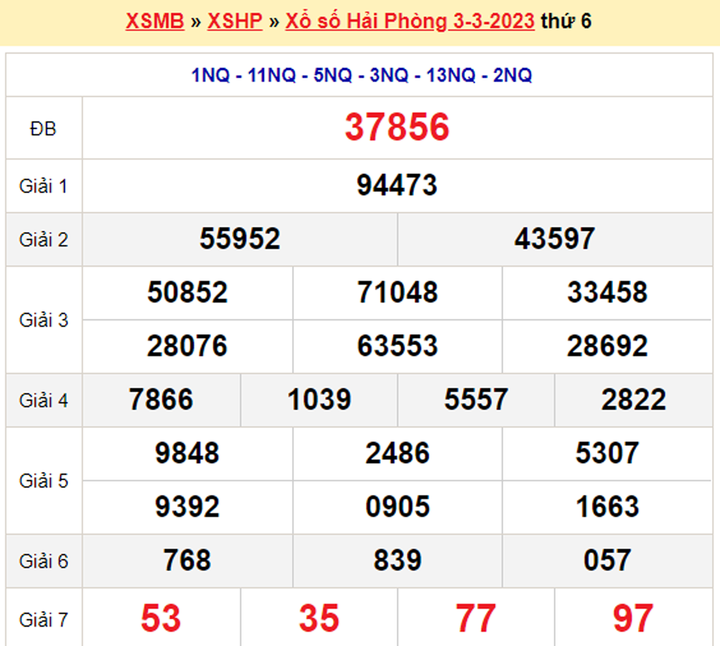Click the Xổ số Hải Phòng 3-3-2023 link
The image size is (720, 646).
[410, 21]
